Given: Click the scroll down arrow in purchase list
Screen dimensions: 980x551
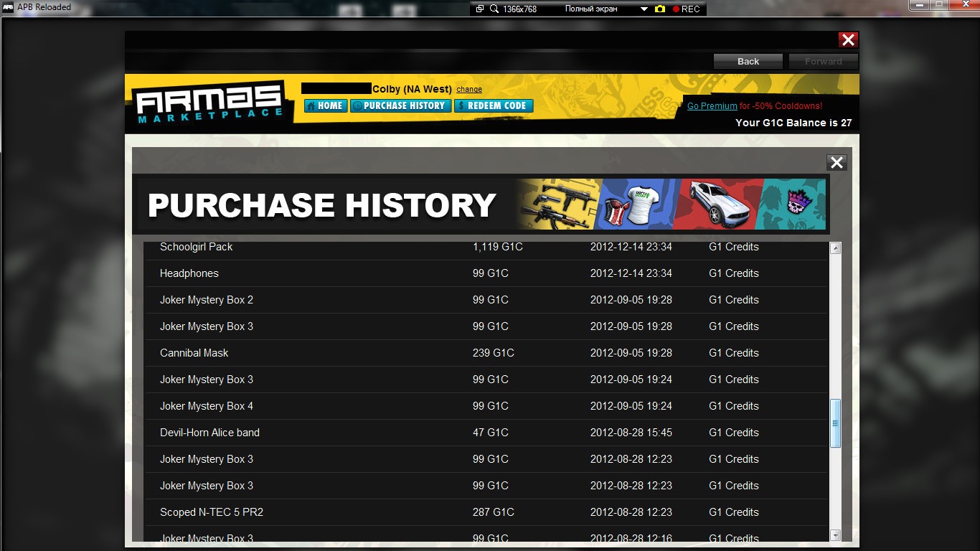Looking at the screenshot, I should tap(835, 534).
